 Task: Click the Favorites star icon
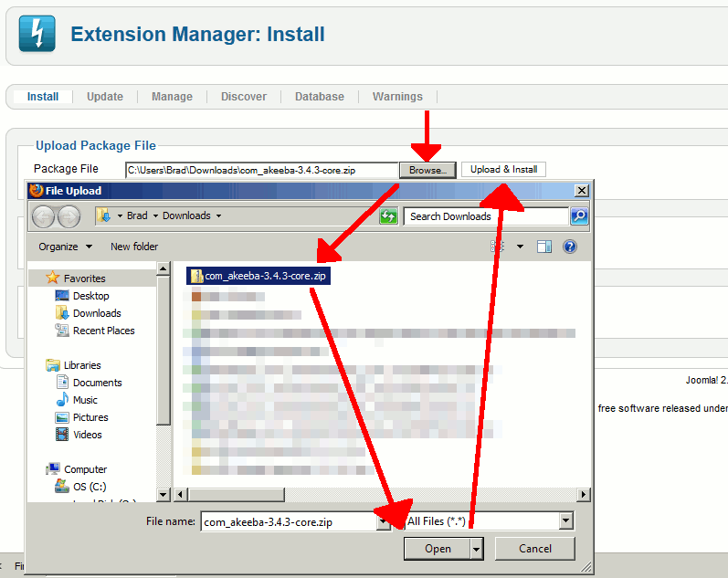coord(52,278)
